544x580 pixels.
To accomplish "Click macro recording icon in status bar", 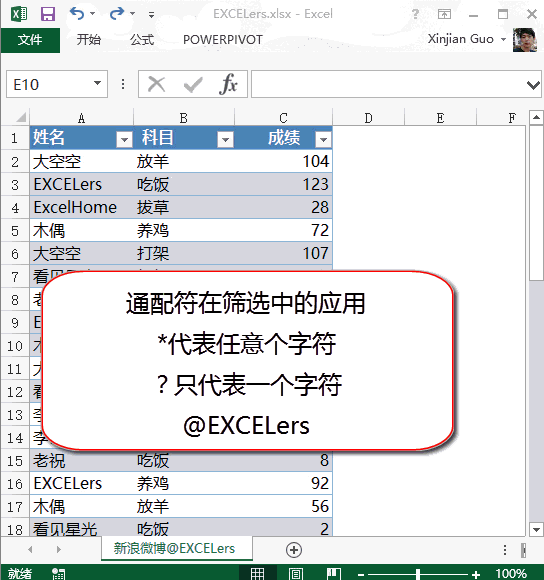I will (x=58, y=574).
